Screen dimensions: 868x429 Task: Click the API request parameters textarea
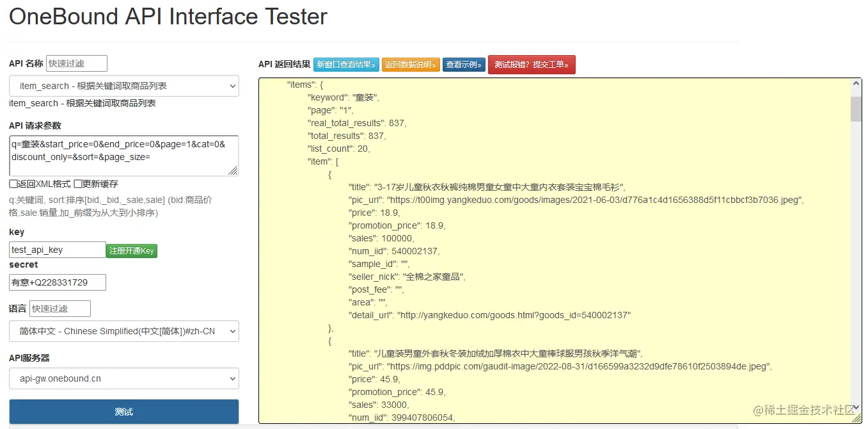point(124,156)
